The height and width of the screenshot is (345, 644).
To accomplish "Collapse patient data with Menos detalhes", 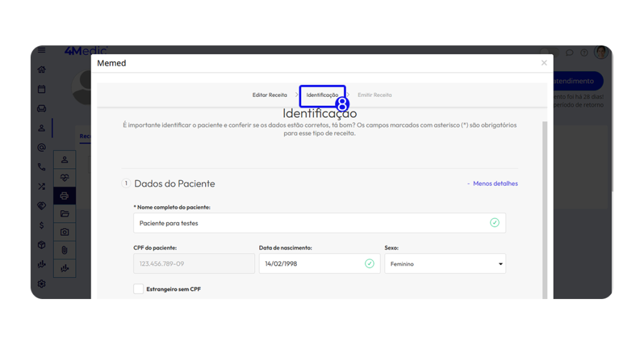I will click(x=495, y=184).
